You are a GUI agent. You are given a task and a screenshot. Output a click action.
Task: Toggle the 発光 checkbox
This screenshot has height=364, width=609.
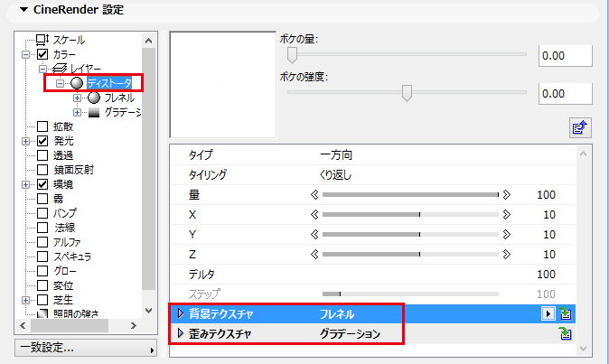[42, 141]
